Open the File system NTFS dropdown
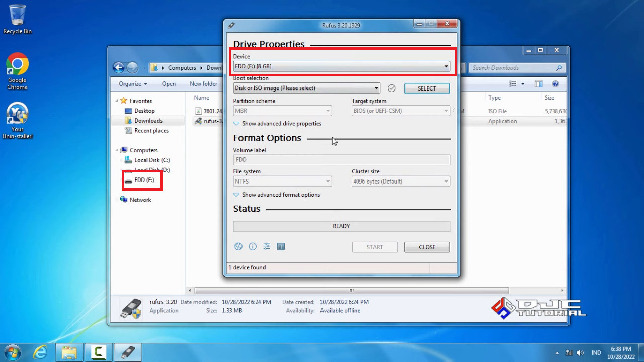Screen dimensions: 644x362 (282, 182)
